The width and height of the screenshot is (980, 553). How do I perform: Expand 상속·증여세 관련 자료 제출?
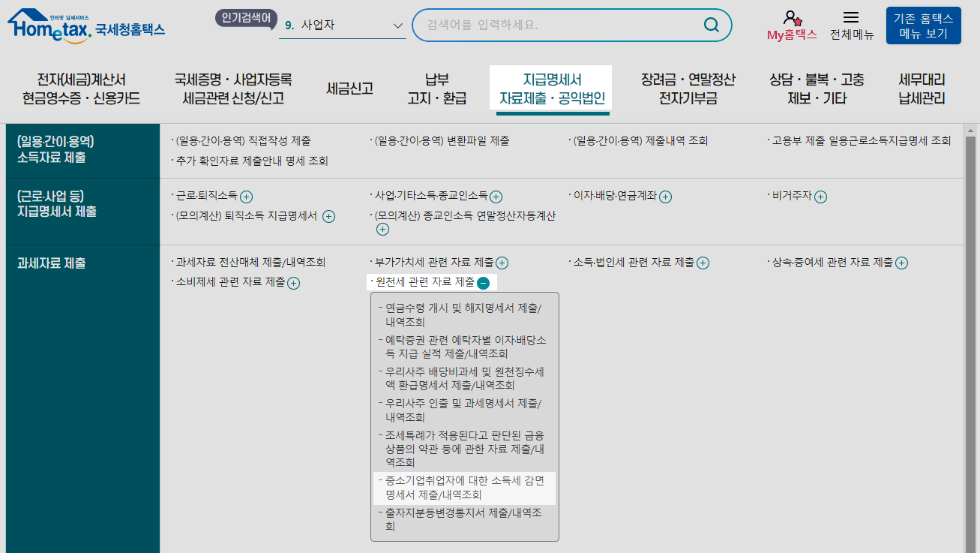(903, 263)
